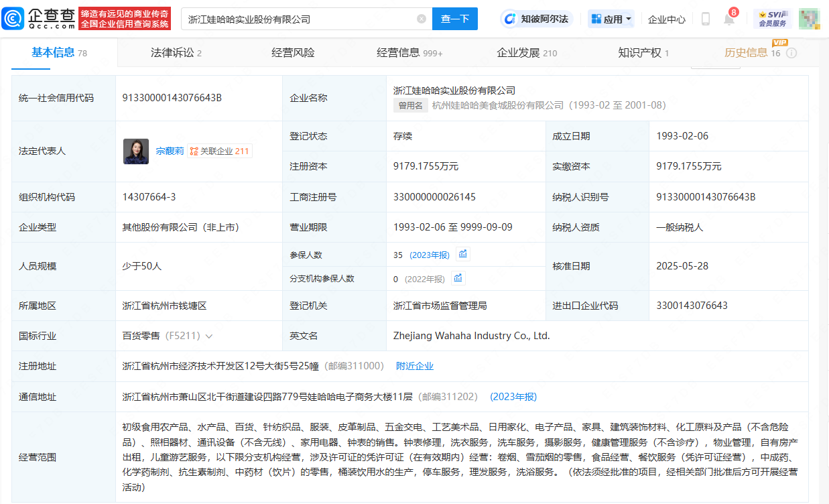Open the notifications bell
Viewport: 829px width, 504px height.
728,19
